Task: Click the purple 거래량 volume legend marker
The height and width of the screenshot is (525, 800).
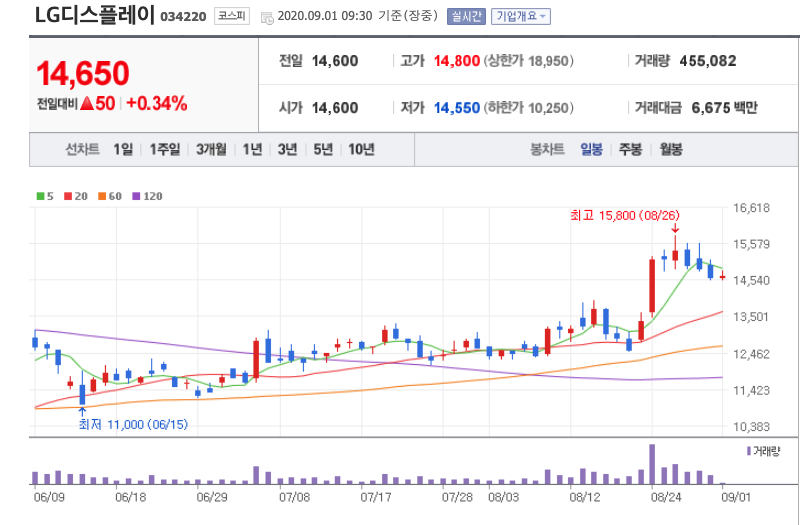Action: [748, 451]
